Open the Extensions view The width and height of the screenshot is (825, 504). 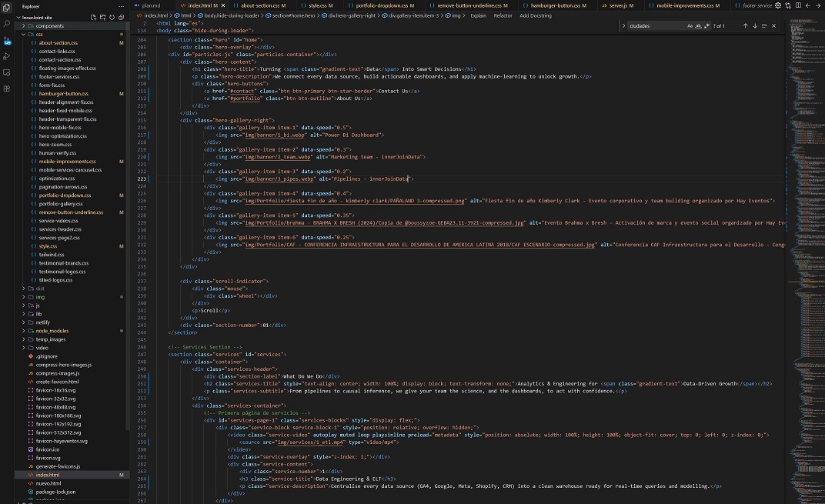[7, 89]
